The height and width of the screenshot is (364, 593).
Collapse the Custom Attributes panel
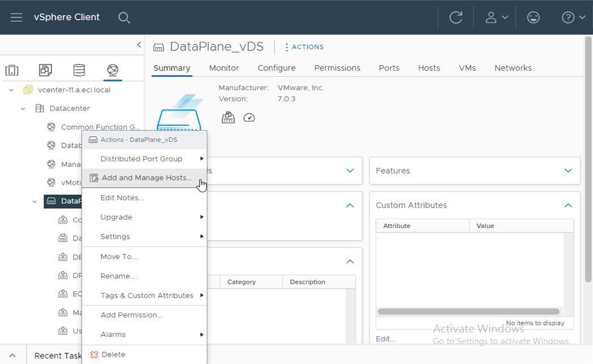click(568, 205)
